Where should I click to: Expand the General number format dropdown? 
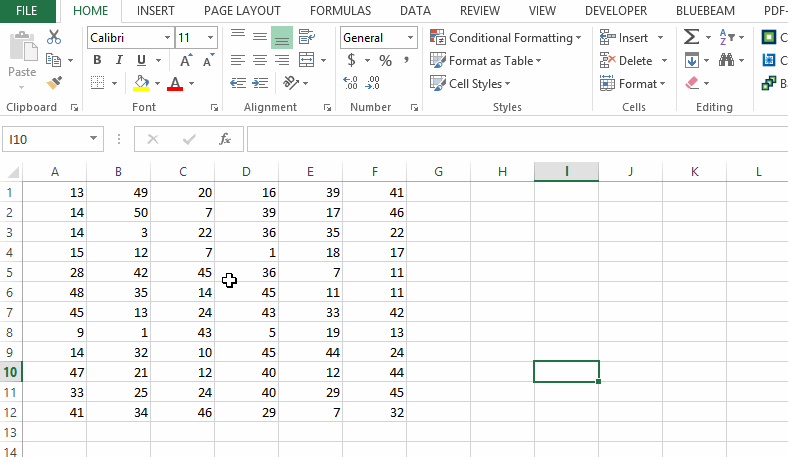click(410, 37)
